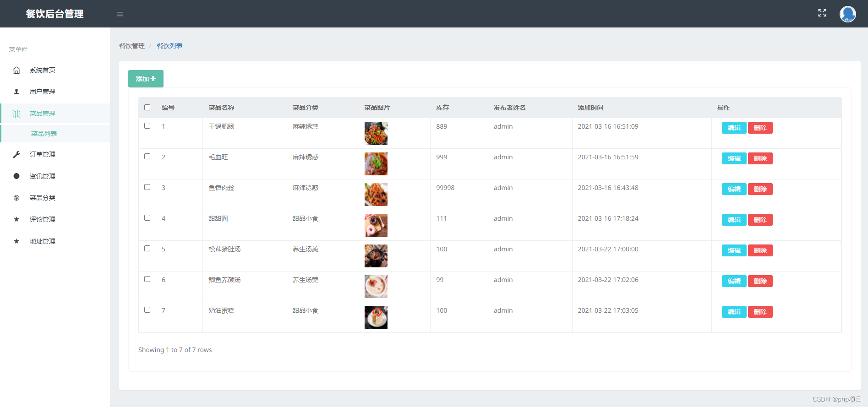The height and width of the screenshot is (407, 868).
Task: Delete the 奶油蛋糕 dish via 删除
Action: [760, 312]
